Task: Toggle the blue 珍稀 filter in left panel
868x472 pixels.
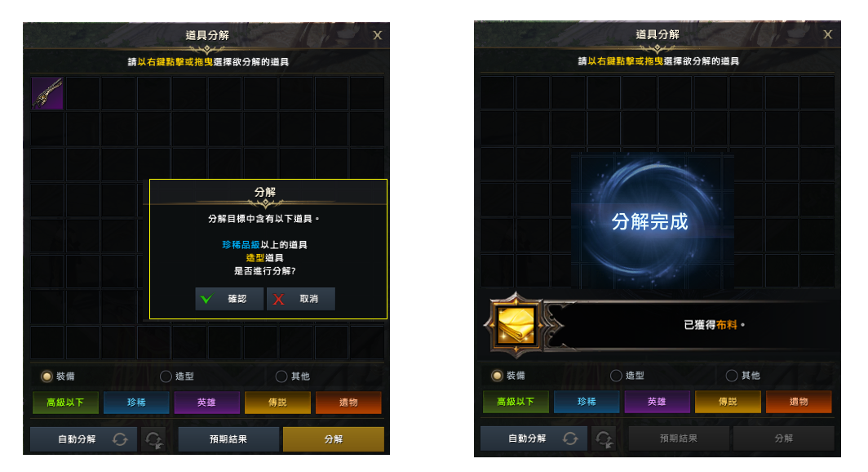Action: 136,403
